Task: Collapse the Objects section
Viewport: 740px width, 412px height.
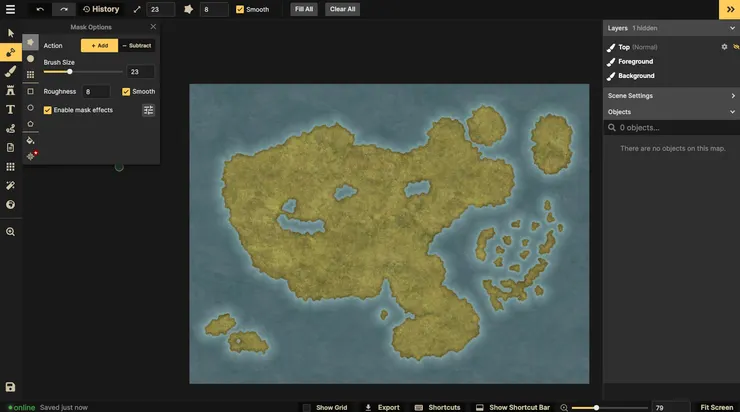Action: point(732,112)
